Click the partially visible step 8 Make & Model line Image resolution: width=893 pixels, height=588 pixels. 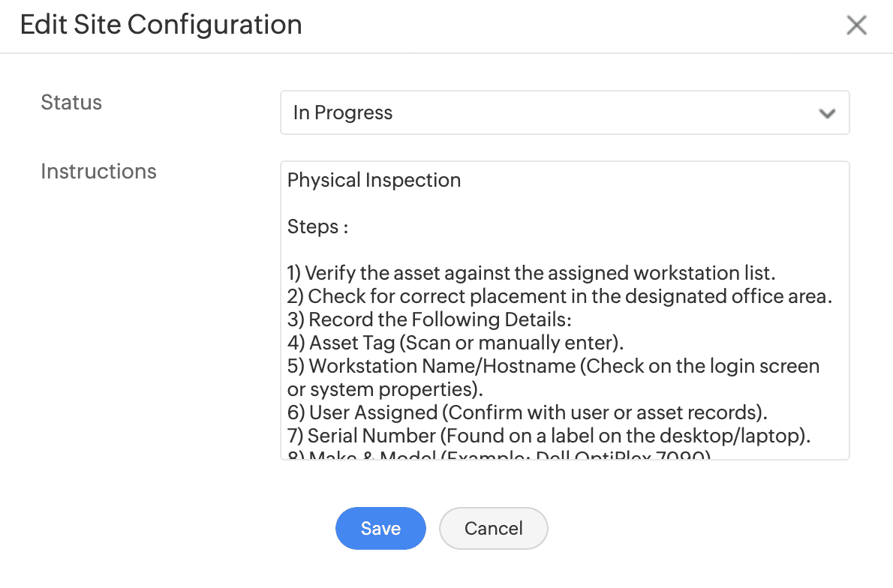(x=499, y=454)
